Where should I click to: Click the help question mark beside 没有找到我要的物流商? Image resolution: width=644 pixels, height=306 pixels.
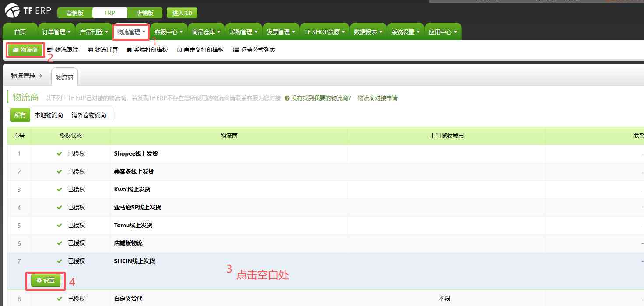[x=286, y=98]
